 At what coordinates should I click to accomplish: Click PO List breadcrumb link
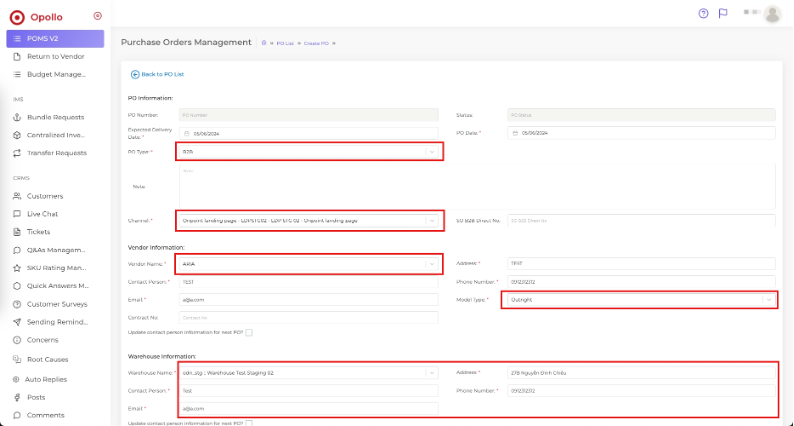coord(285,44)
